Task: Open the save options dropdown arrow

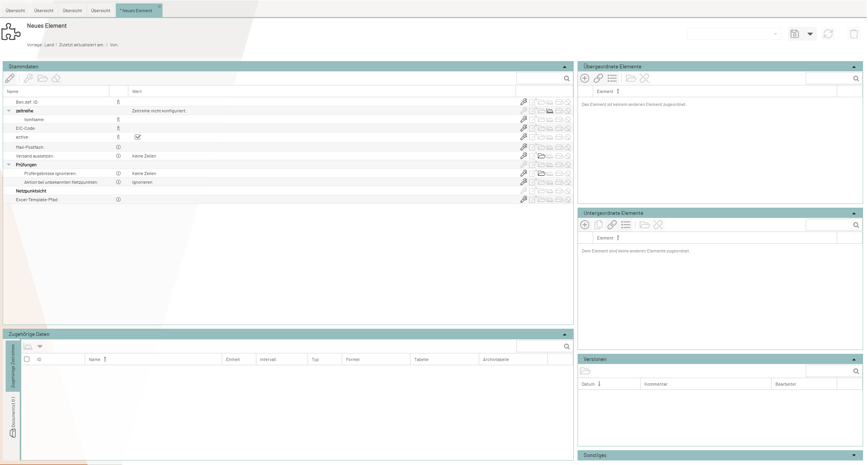Action: tap(810, 34)
